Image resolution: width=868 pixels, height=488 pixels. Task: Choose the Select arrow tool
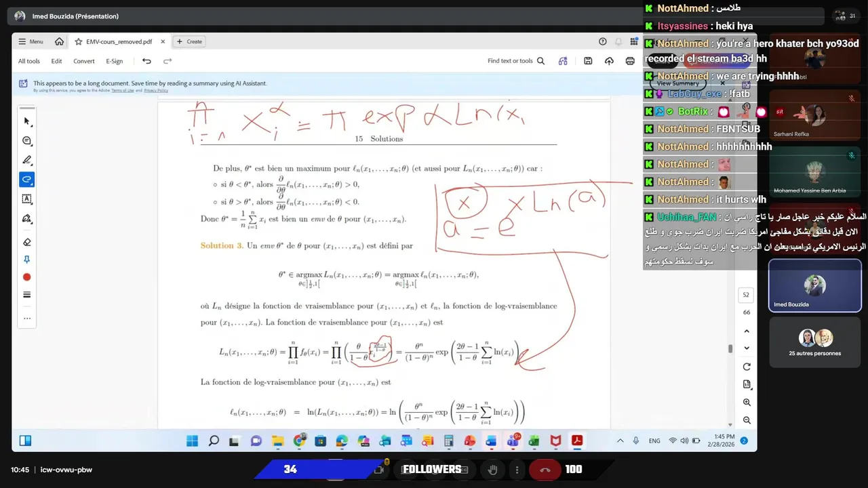27,121
